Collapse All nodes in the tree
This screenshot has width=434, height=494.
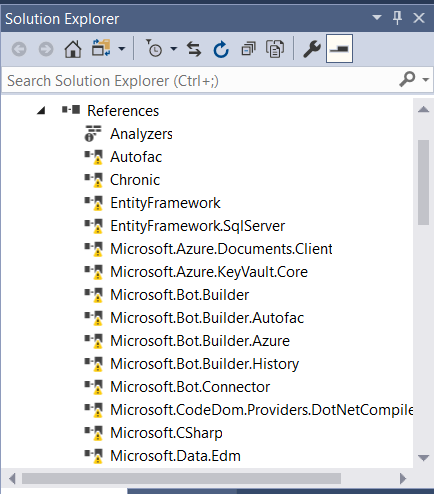point(248,49)
